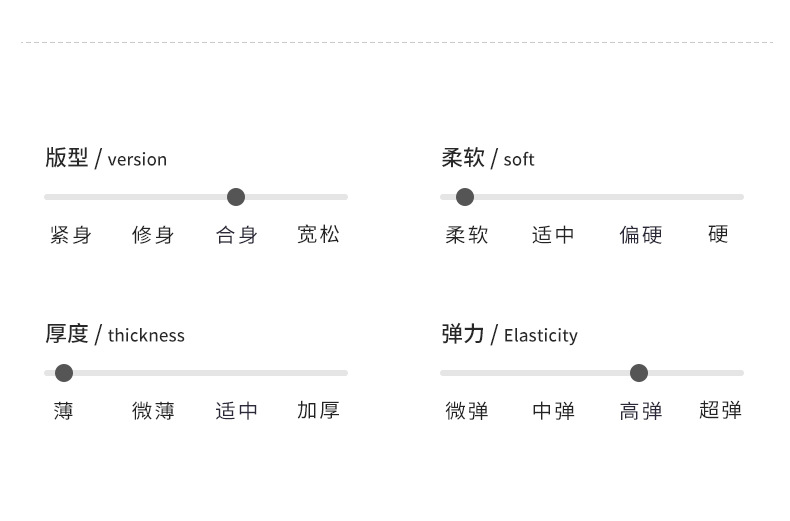The width and height of the screenshot is (790, 521).
Task: Select 合身 fit label
Action: 237,235
